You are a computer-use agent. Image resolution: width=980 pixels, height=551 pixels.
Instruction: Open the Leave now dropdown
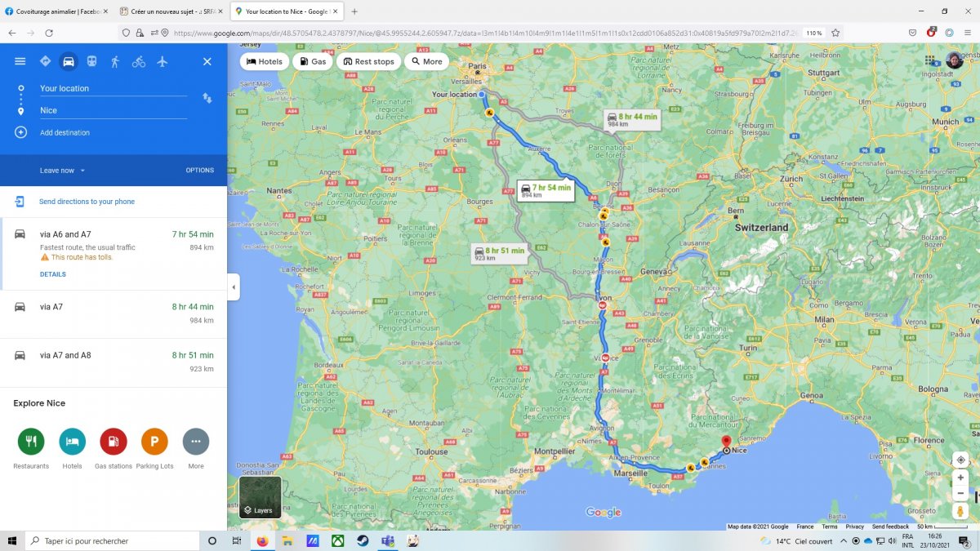coord(63,171)
